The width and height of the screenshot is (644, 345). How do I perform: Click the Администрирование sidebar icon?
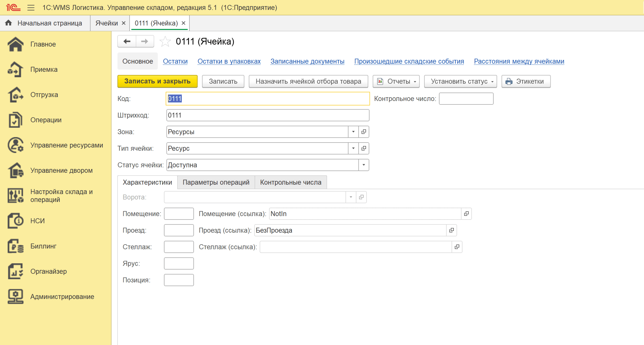[x=15, y=296]
